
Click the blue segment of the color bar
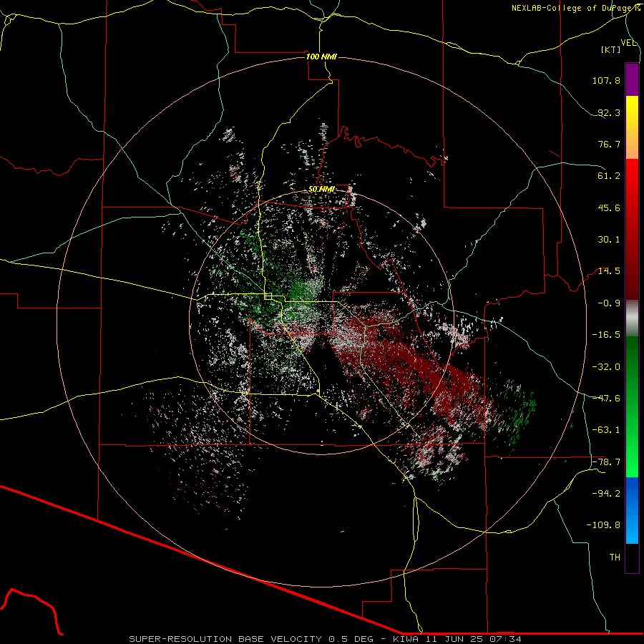click(x=632, y=510)
